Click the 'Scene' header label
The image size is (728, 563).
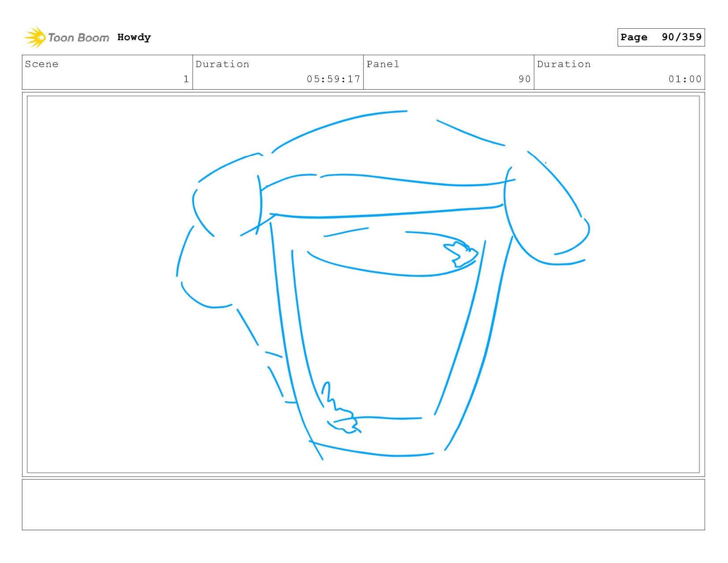[x=41, y=64]
